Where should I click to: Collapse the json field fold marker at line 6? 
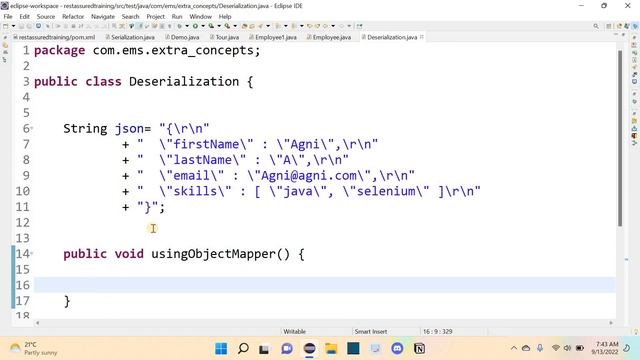coord(31,129)
